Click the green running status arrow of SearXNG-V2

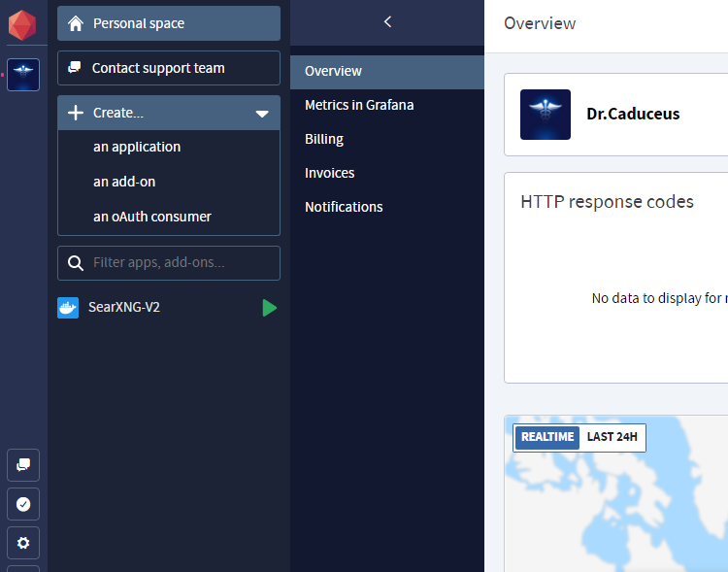point(269,308)
